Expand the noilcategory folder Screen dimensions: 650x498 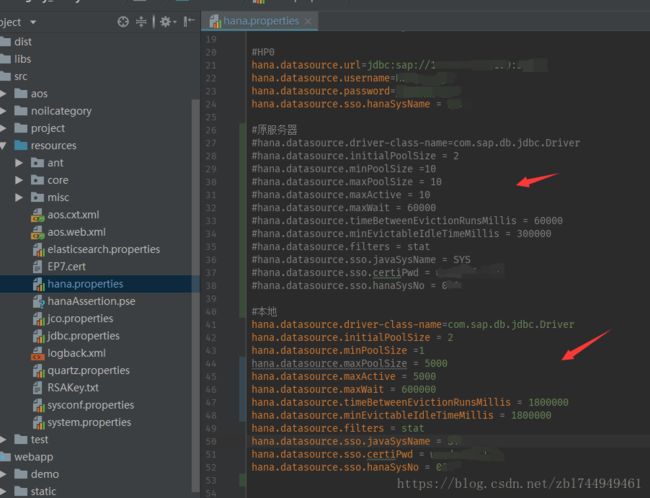coord(3,111)
